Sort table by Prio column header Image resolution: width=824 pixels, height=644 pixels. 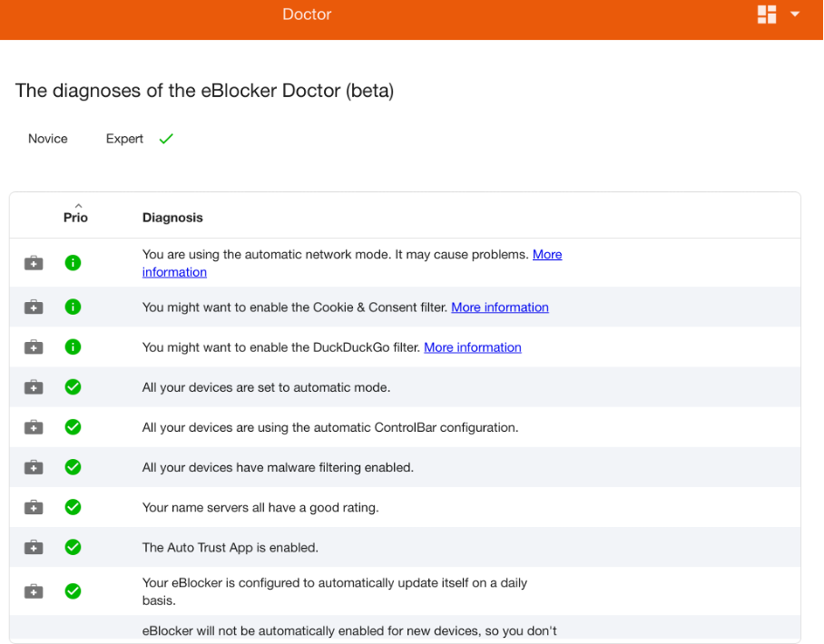[75, 218]
